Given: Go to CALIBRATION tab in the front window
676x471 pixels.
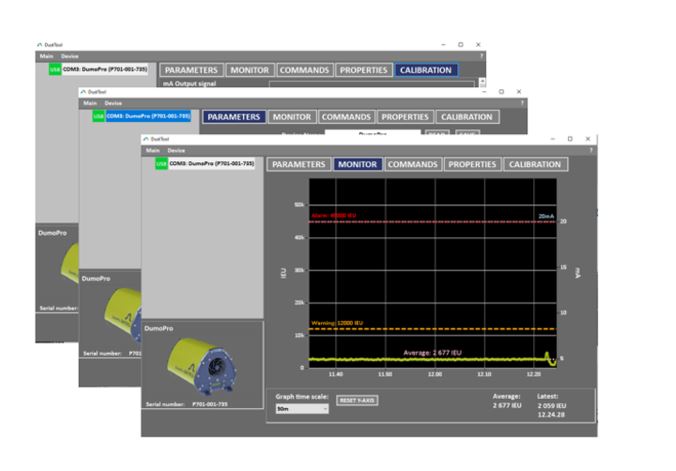Looking at the screenshot, I should [x=535, y=164].
